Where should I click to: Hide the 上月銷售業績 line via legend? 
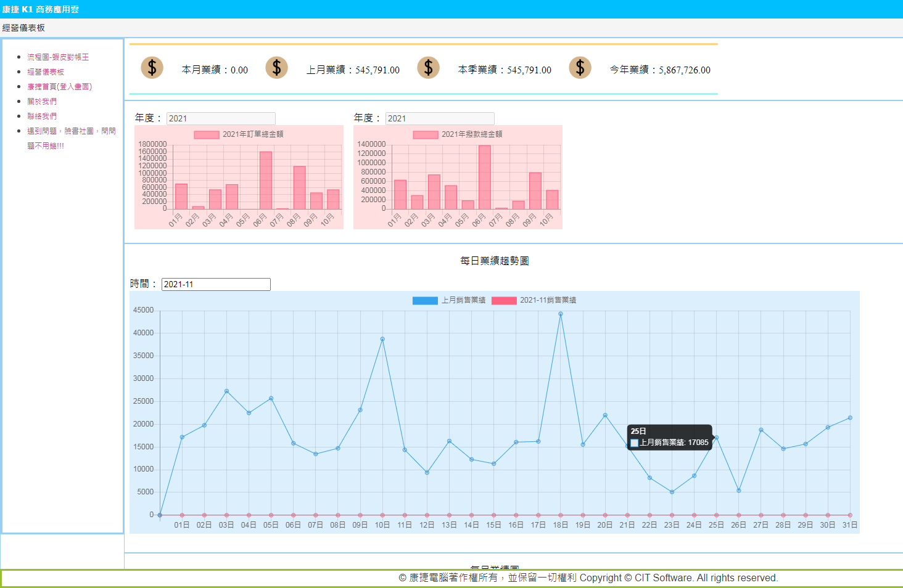425,301
